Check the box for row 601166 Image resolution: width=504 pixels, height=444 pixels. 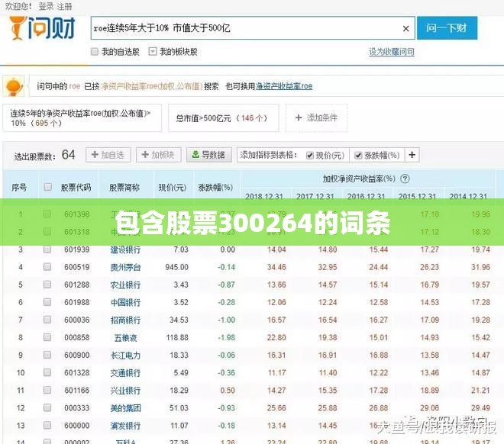[x=47, y=390]
